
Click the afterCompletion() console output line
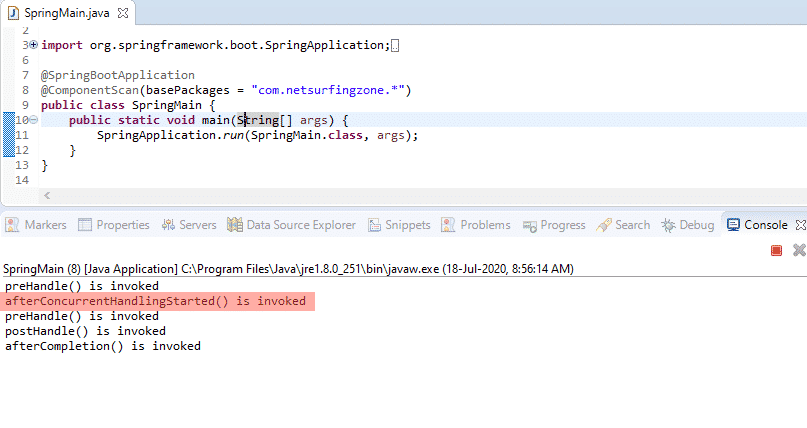[103, 346]
